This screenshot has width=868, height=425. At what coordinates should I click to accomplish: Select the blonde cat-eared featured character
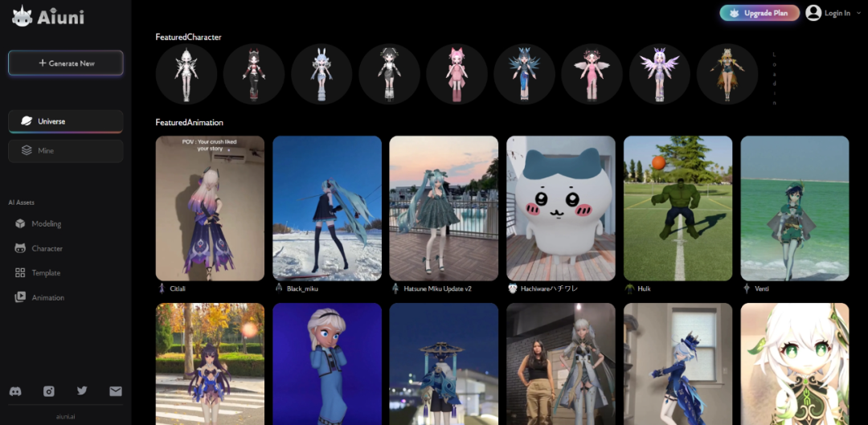(x=727, y=74)
